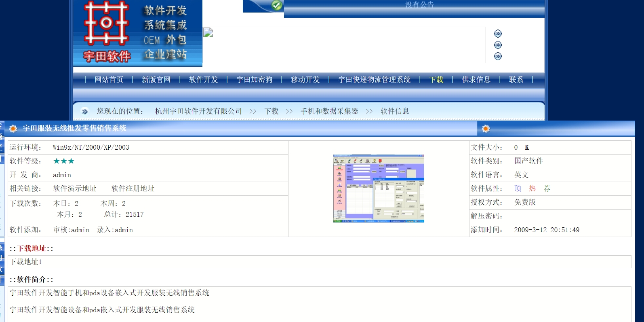Click the green checkmark announcement icon
The image size is (644, 322).
tap(277, 5)
